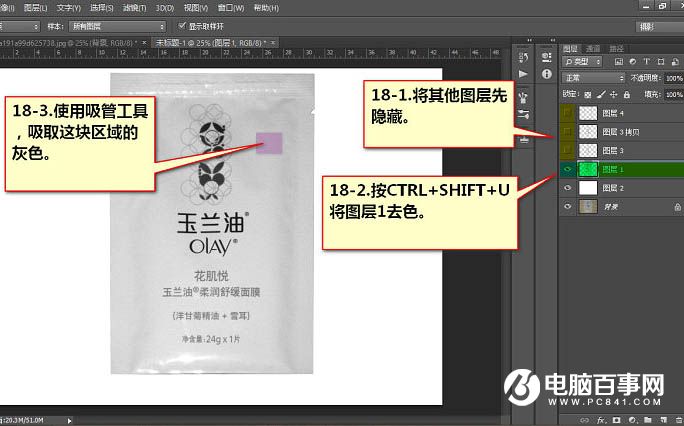The height and width of the screenshot is (426, 684).
Task: Show 图层 3 visibility box
Action: 567,150
